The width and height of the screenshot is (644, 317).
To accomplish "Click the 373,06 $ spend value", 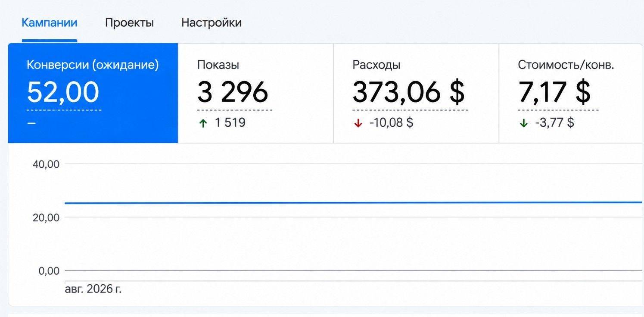I will (x=409, y=92).
